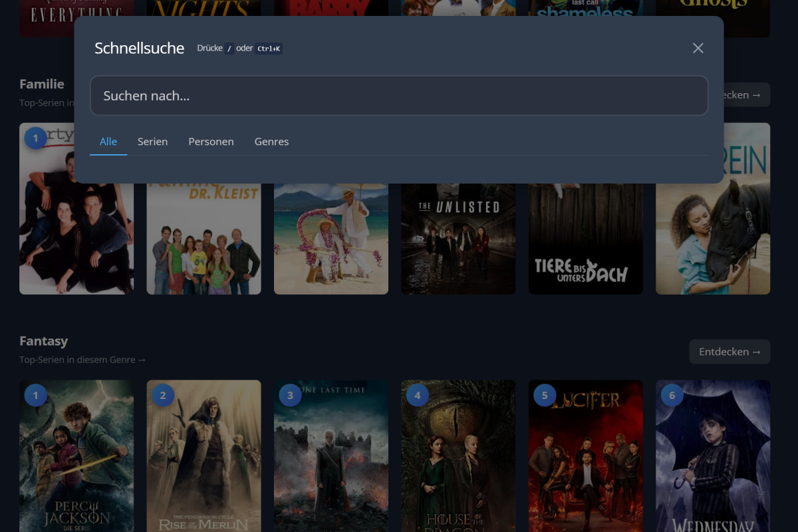798x532 pixels.
Task: Switch to the Genres tab
Action: [x=271, y=142]
